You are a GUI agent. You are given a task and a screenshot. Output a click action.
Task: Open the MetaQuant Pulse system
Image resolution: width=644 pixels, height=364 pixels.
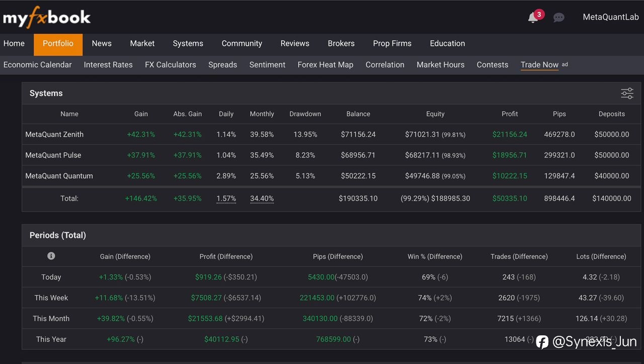(x=53, y=155)
